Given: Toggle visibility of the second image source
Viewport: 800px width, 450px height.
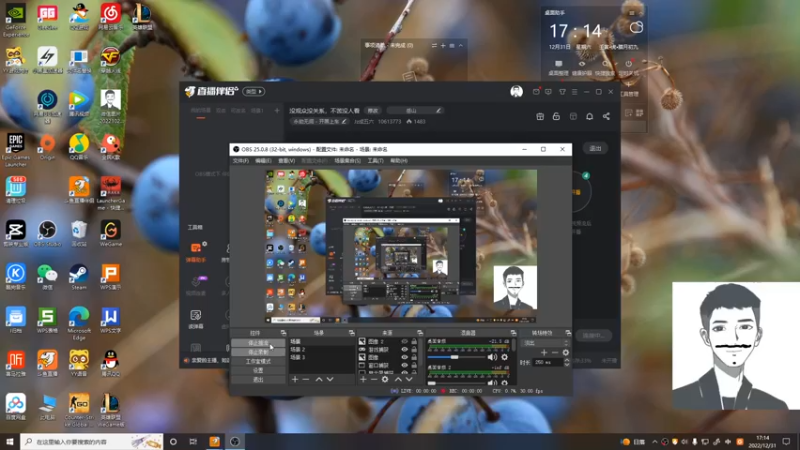Looking at the screenshot, I should coord(405,358).
